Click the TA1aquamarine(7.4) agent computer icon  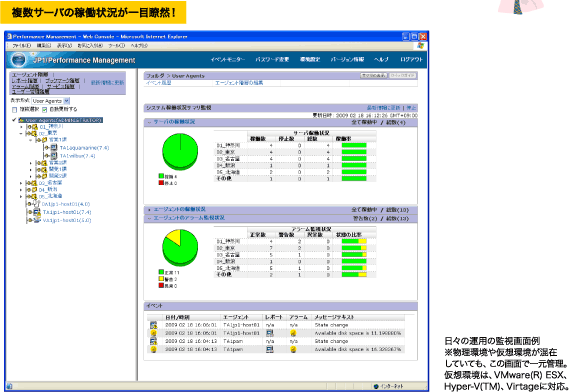[x=54, y=148]
